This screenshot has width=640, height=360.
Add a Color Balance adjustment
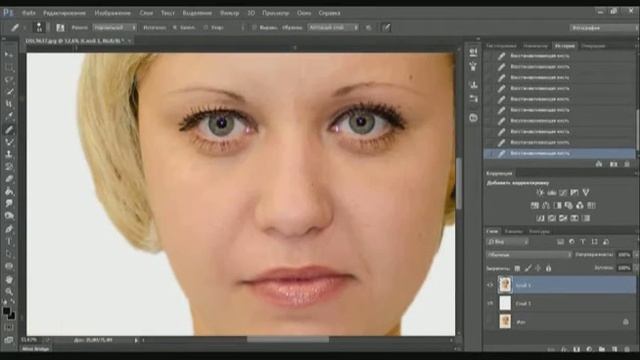[546, 205]
